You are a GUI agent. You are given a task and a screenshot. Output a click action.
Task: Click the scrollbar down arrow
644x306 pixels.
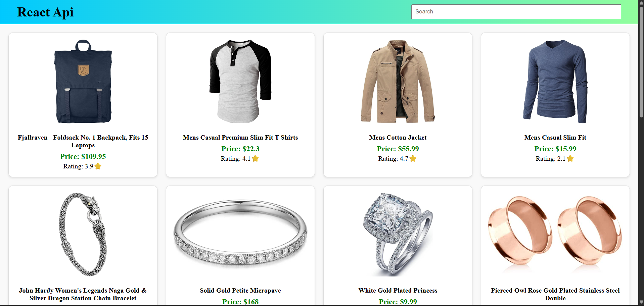pos(641,302)
